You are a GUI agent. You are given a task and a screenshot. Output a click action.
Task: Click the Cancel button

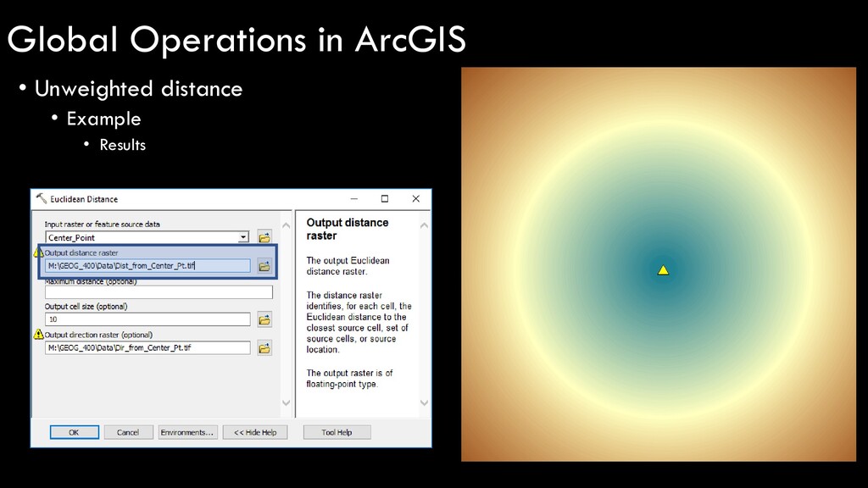(128, 432)
